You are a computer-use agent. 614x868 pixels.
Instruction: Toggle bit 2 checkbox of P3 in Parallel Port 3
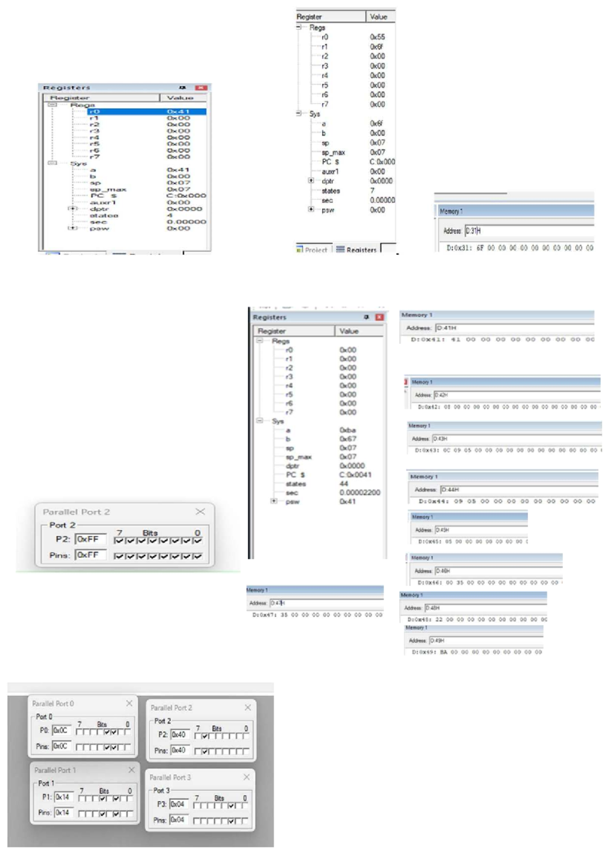pos(231,806)
